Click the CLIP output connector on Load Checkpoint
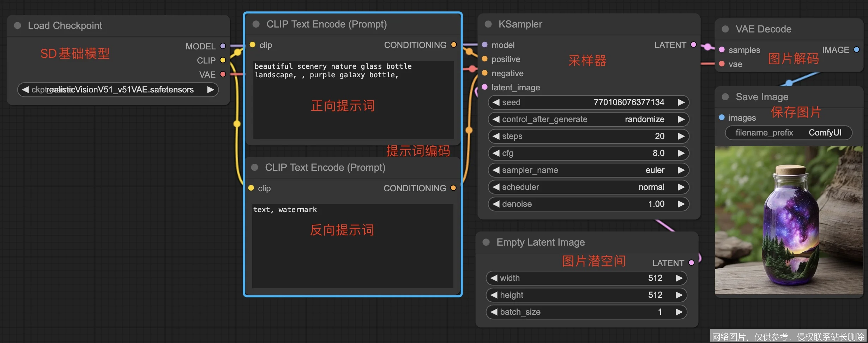 tap(223, 60)
